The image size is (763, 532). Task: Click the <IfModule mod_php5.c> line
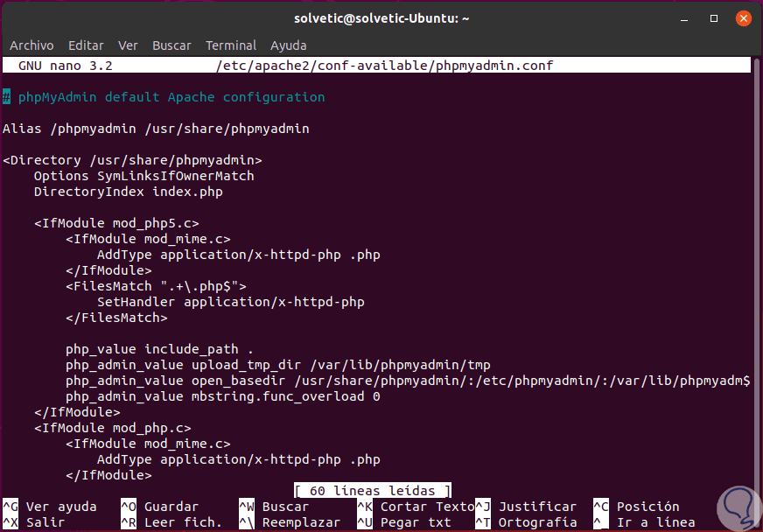click(116, 223)
